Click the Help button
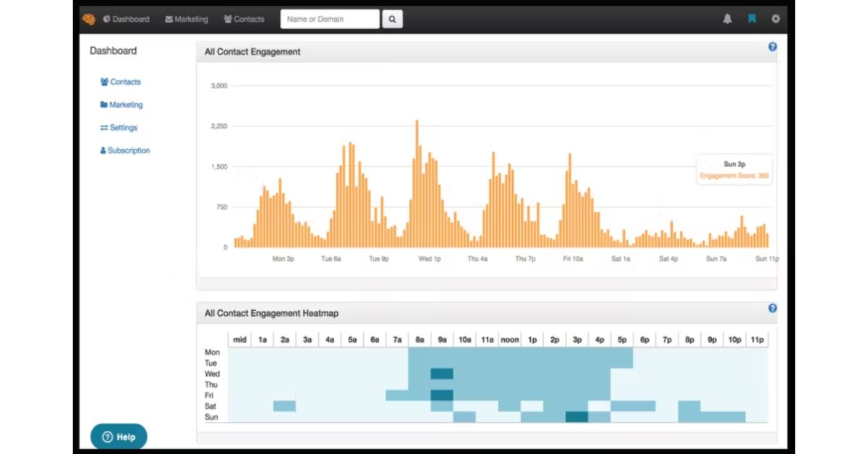The image size is (868, 454). click(119, 437)
